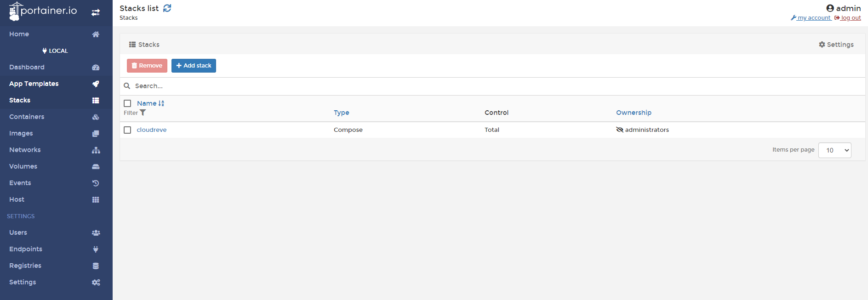The image size is (868, 300).
Task: Click the Add stack button
Action: [194, 66]
